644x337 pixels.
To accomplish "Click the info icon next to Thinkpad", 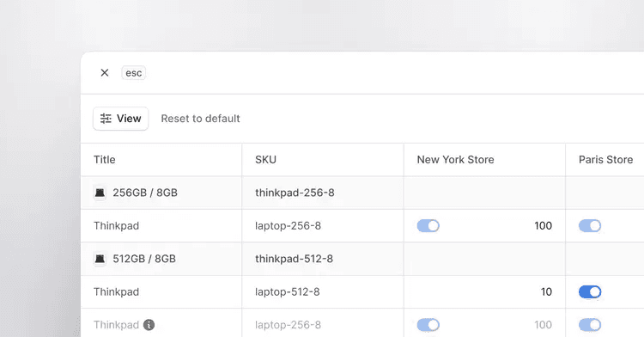I will 149,325.
